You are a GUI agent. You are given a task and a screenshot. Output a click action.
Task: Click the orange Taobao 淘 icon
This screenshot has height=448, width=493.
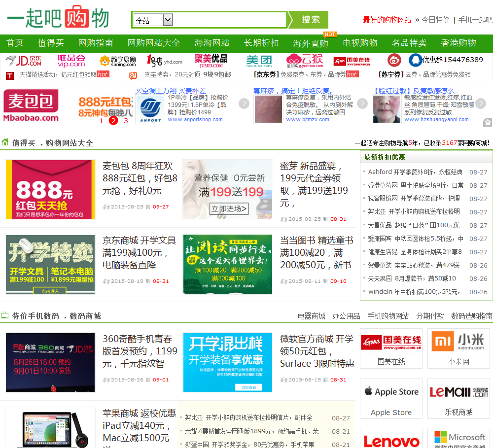133,75
